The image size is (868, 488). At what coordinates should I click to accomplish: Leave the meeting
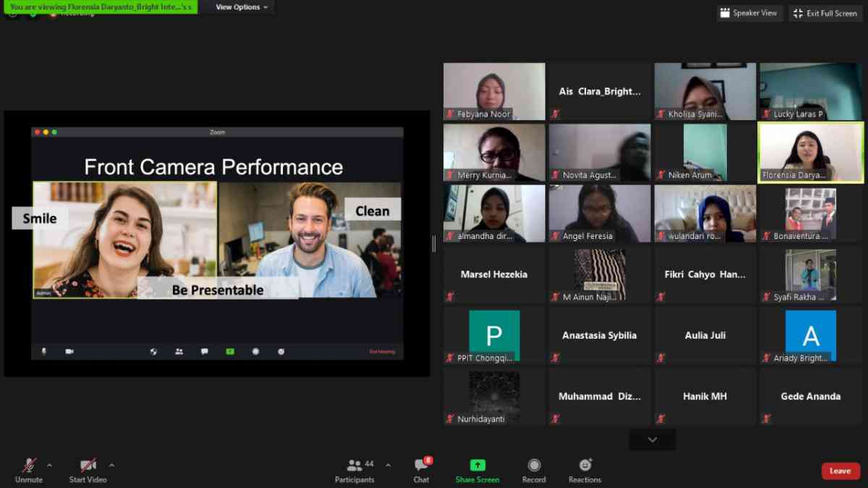tap(841, 471)
